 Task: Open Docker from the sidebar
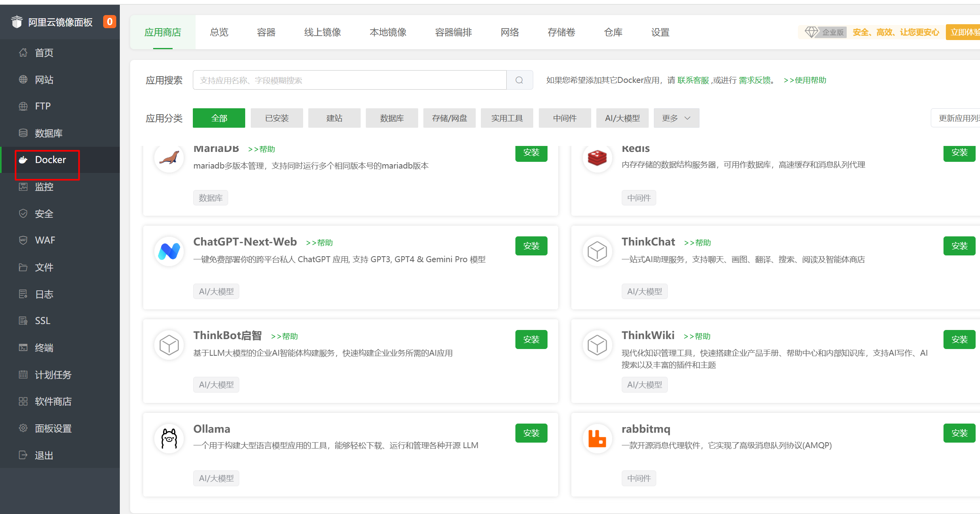(x=50, y=160)
